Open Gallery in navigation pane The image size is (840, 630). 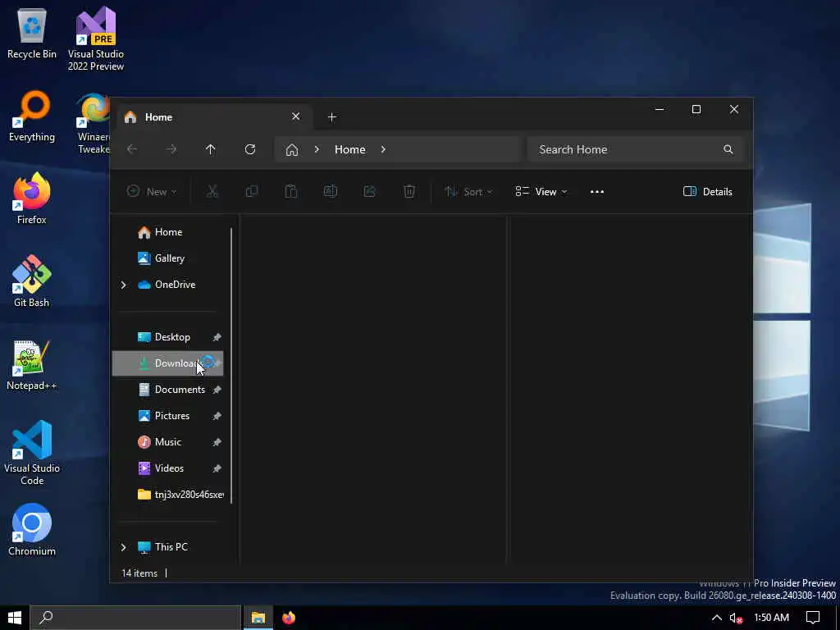click(x=167, y=258)
